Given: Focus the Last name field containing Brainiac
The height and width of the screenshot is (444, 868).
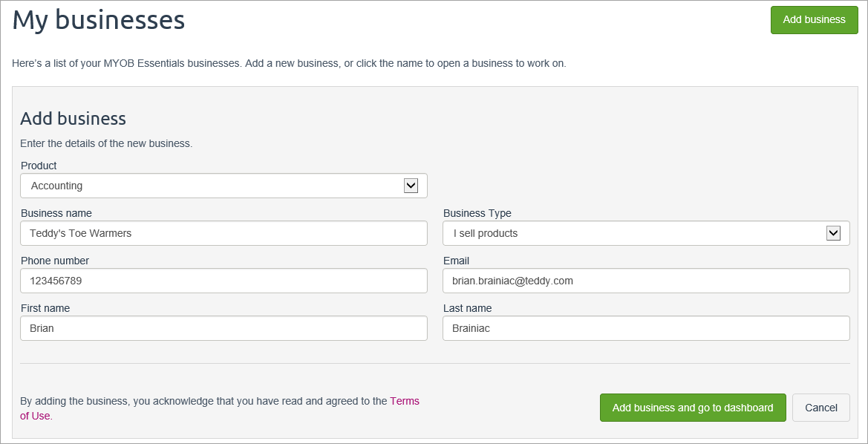Looking at the screenshot, I should click(646, 328).
